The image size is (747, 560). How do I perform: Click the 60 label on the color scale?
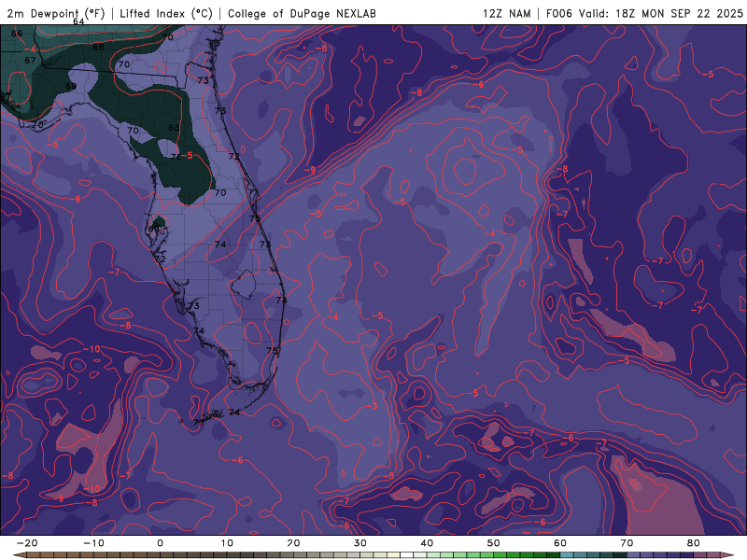pyautogui.click(x=560, y=543)
